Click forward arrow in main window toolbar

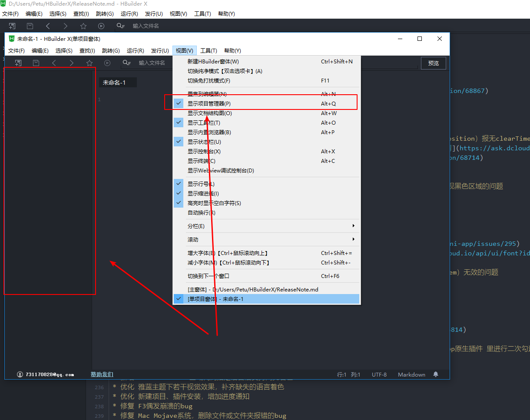(x=66, y=26)
